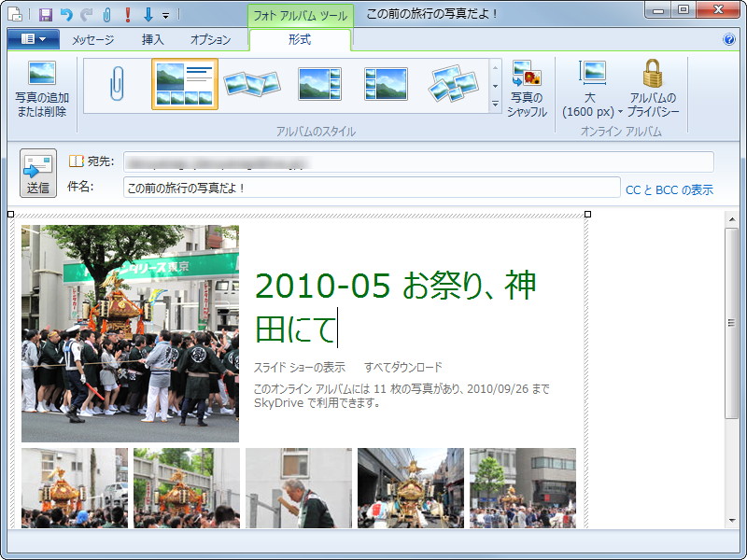The width and height of the screenshot is (747, 560).
Task: Choose the selected photo-with-text album style
Action: click(x=185, y=84)
